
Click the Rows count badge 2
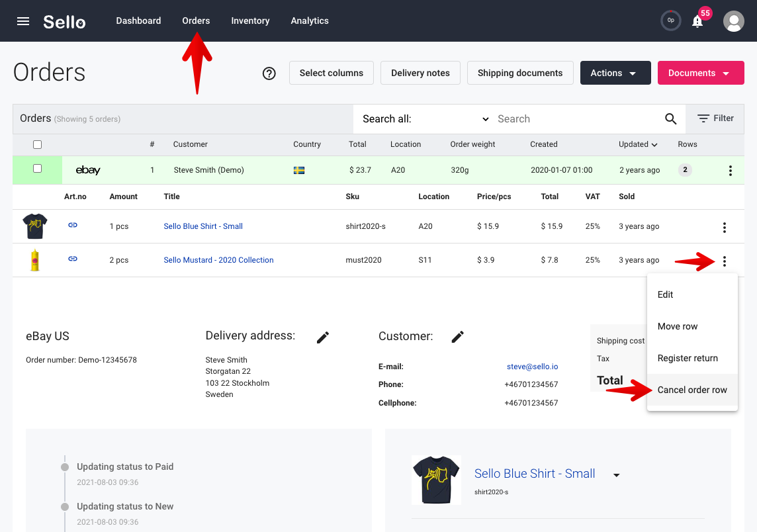point(685,170)
